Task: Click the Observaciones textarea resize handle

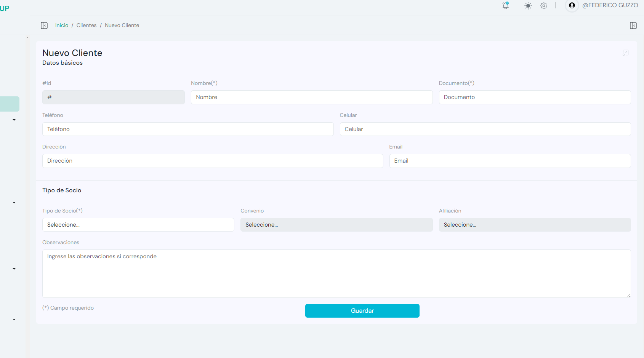Action: coord(628,295)
